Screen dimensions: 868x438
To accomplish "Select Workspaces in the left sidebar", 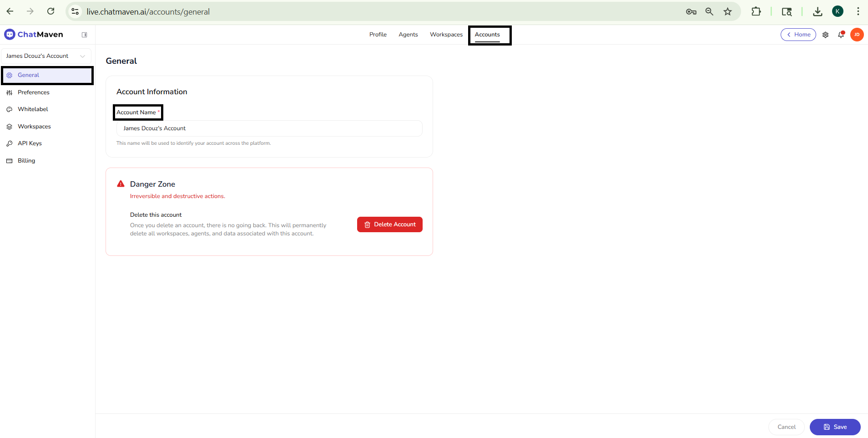I will [x=34, y=126].
